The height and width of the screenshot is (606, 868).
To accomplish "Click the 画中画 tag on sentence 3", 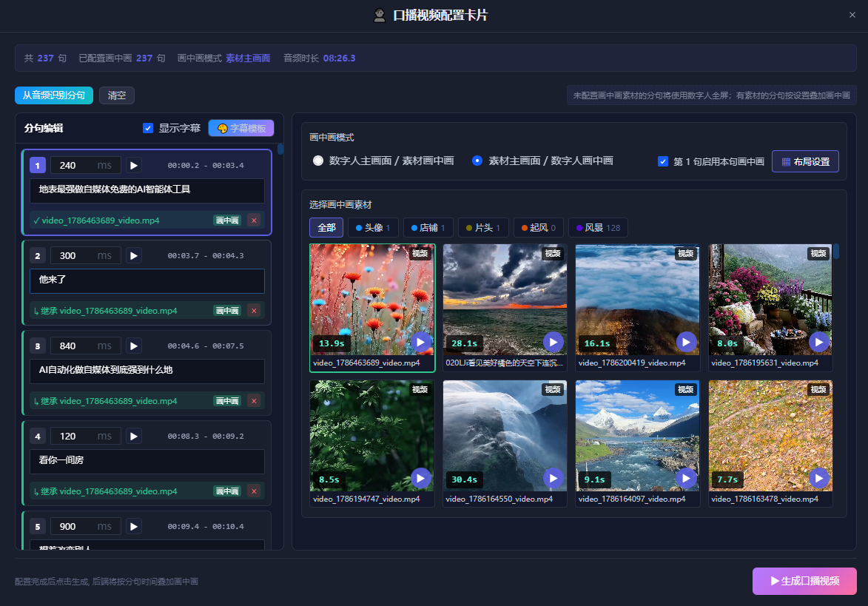I will (x=227, y=401).
